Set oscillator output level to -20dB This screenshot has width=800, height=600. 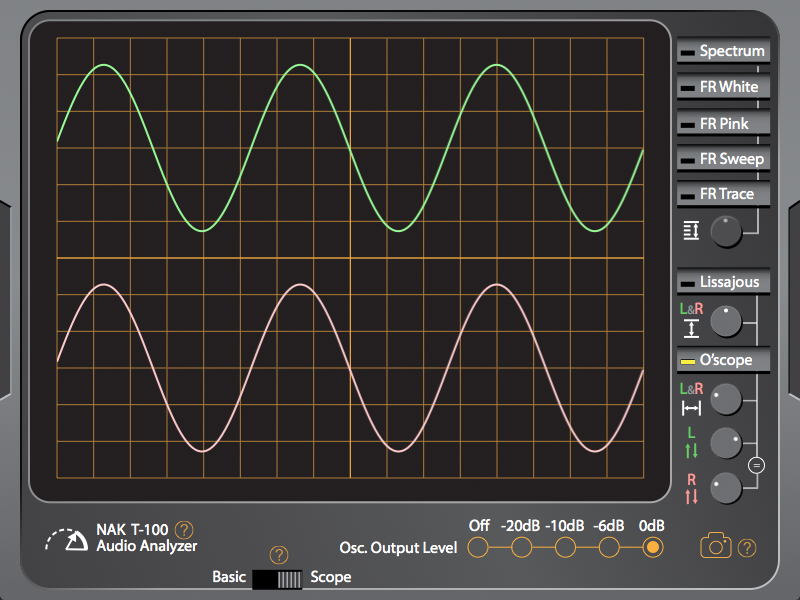click(x=521, y=547)
